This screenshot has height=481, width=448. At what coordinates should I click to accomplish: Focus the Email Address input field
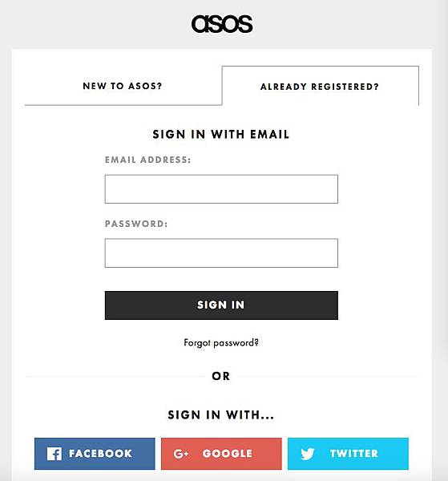click(x=221, y=189)
